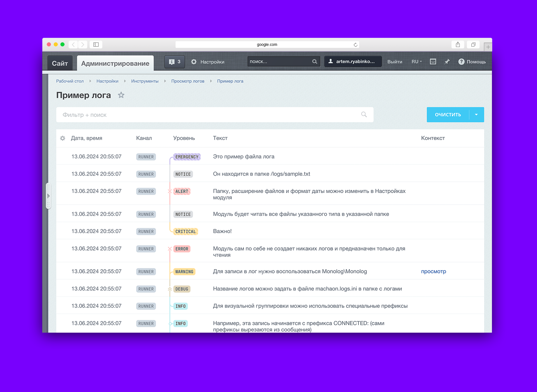
Task: Open the просмотр context link
Action: point(434,271)
